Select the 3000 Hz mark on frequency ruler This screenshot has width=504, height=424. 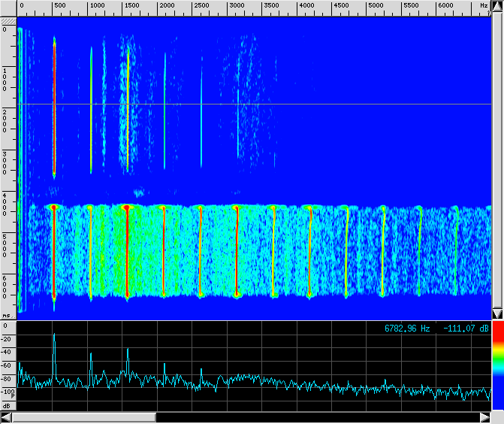tap(236, 6)
